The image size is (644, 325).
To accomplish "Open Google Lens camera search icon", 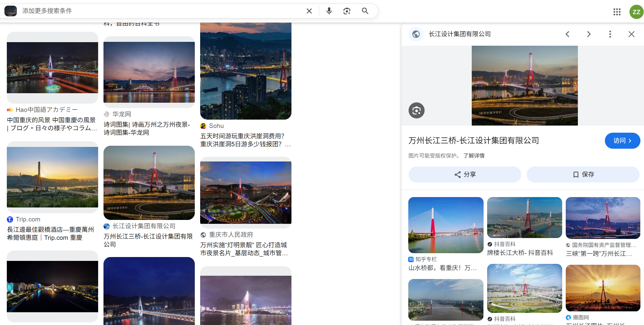I will click(347, 11).
